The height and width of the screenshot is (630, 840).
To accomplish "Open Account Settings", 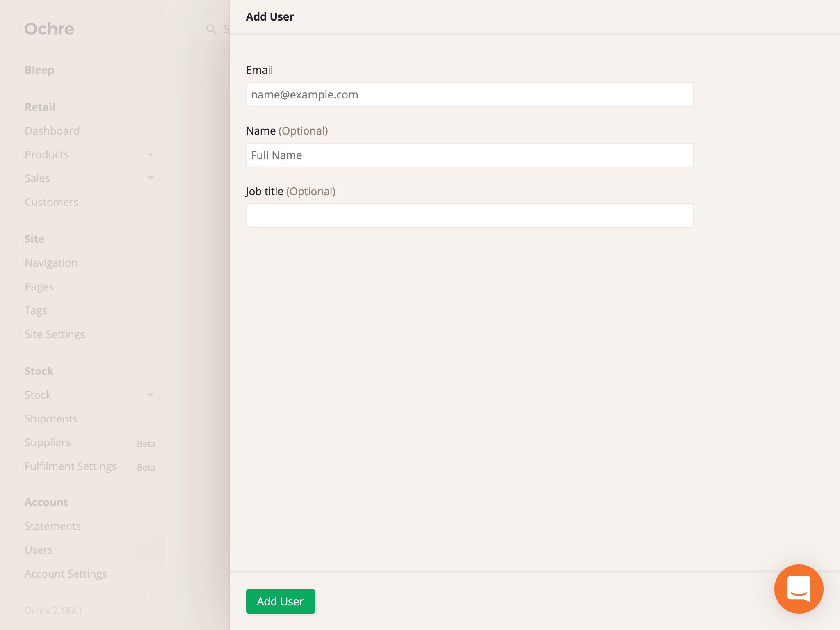I will click(66, 574).
